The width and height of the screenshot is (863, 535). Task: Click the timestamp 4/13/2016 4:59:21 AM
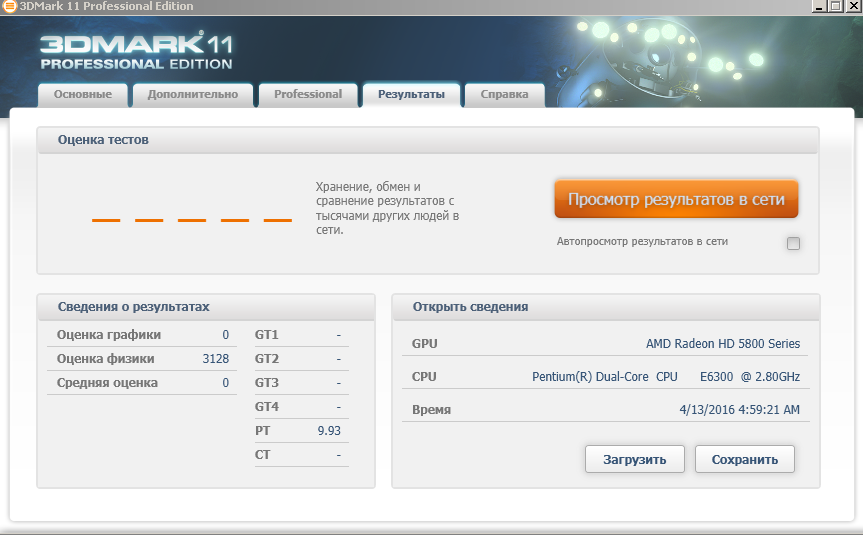740,410
